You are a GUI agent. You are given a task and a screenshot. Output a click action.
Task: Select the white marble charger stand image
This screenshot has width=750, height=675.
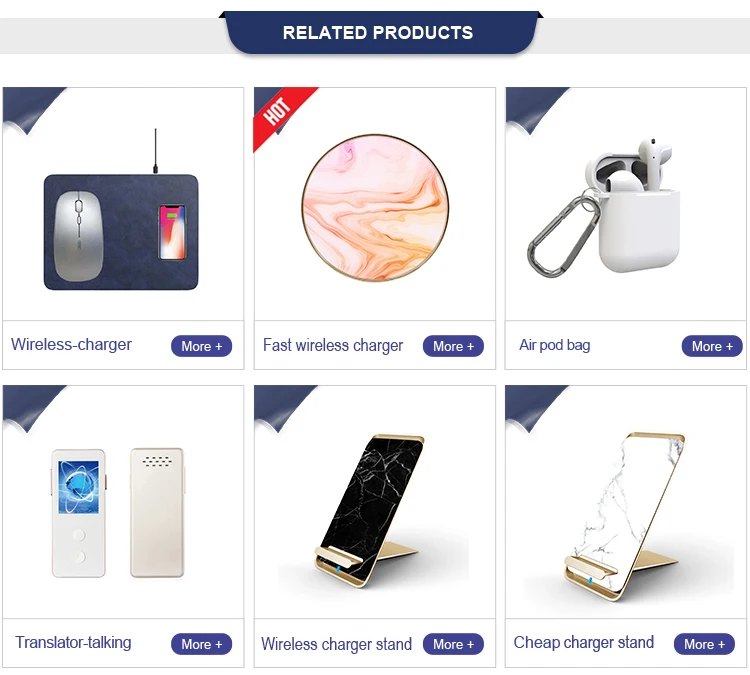[x=625, y=515]
